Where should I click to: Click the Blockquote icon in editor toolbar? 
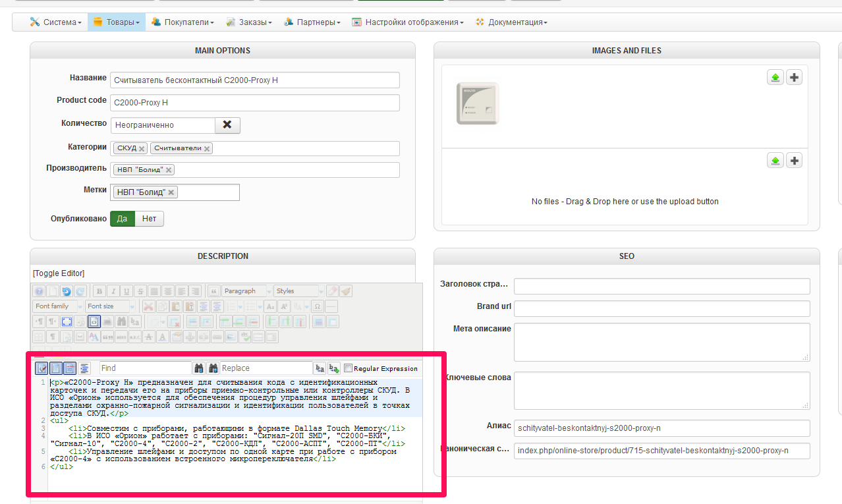point(213,291)
